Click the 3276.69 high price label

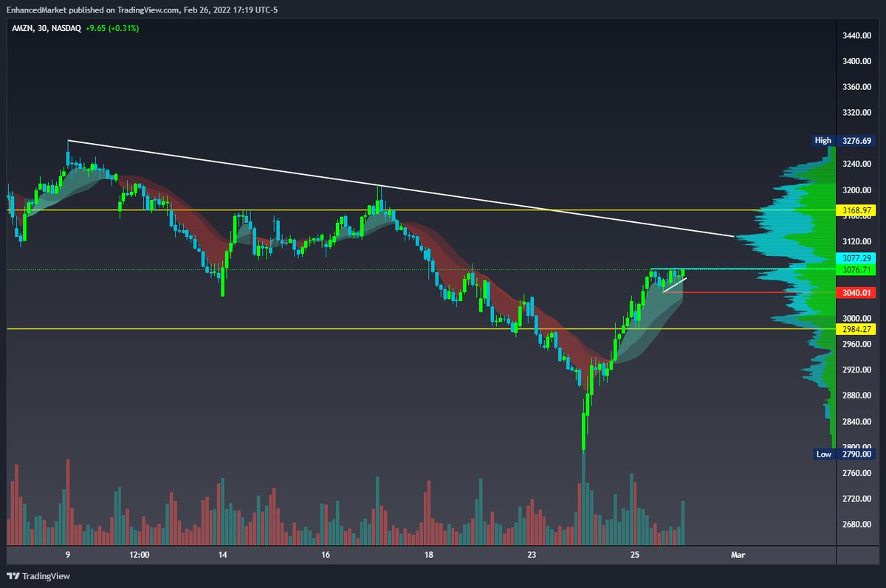(x=857, y=140)
